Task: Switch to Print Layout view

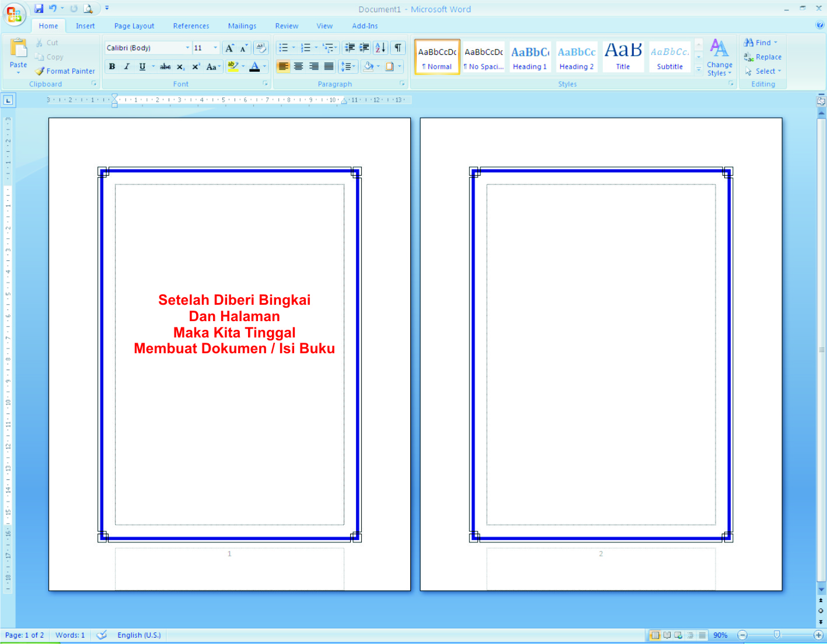Action: (655, 635)
